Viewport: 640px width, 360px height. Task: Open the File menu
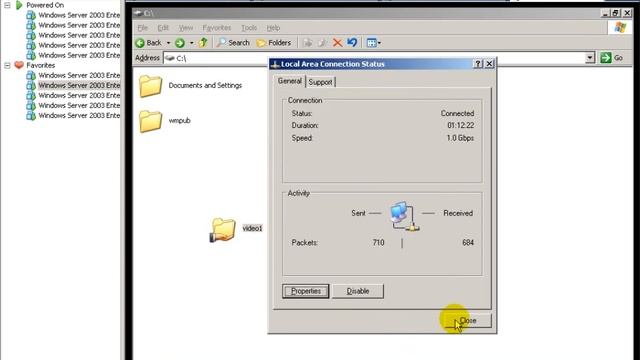tap(142, 28)
